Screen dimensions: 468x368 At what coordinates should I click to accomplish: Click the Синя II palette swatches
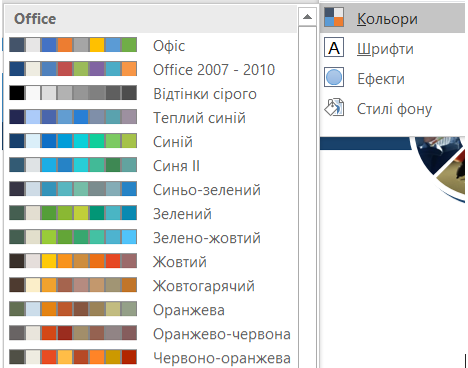[73, 165]
